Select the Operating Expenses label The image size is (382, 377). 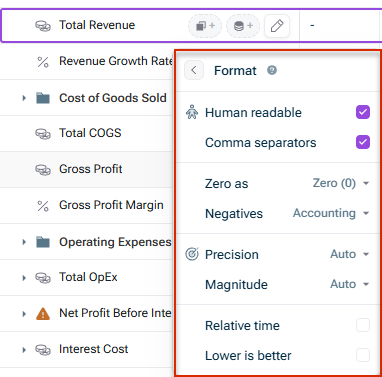(x=115, y=242)
